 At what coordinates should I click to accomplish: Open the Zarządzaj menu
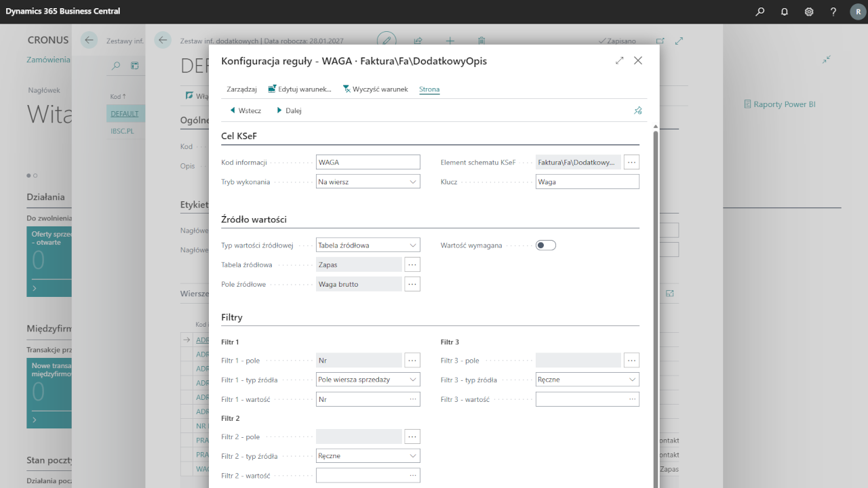[x=241, y=89]
